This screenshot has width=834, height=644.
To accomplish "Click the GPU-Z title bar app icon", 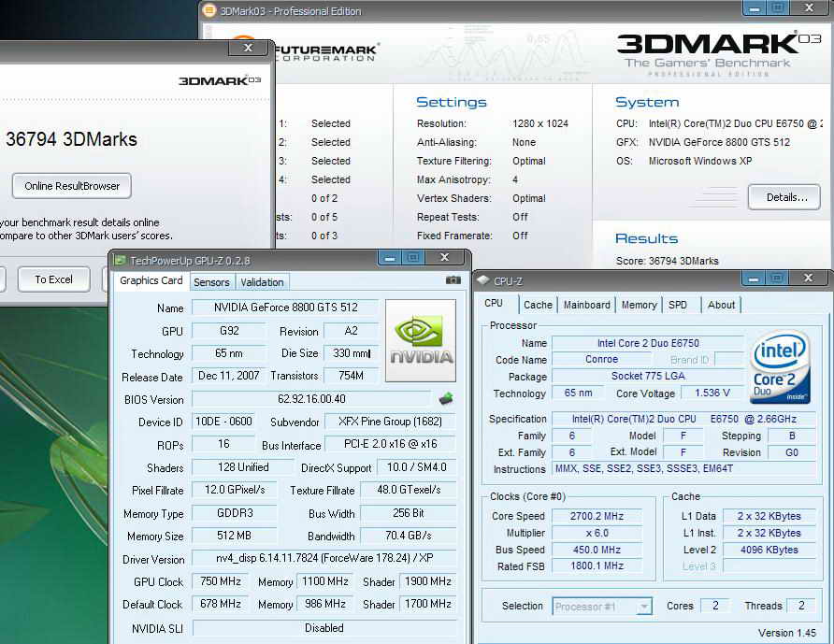I will tap(120, 260).
